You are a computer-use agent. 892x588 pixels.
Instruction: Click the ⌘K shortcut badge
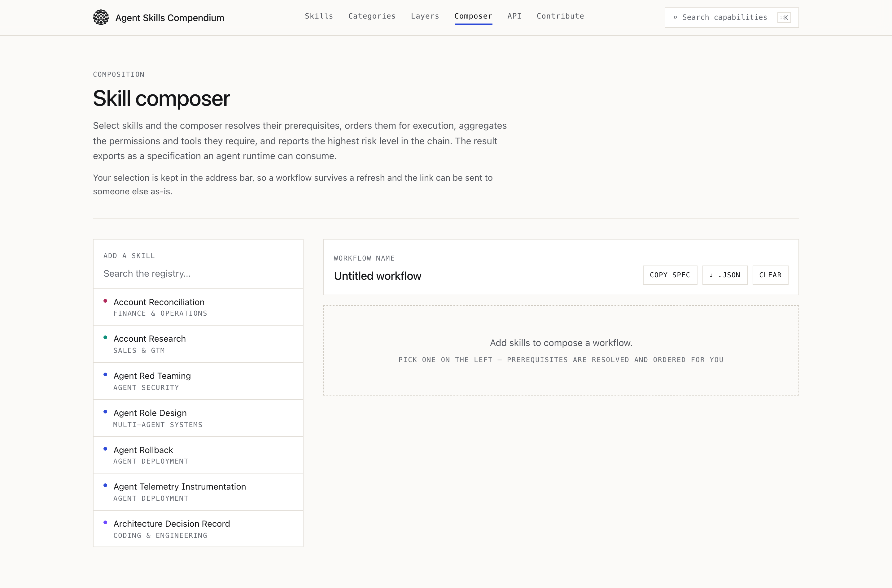[784, 18]
